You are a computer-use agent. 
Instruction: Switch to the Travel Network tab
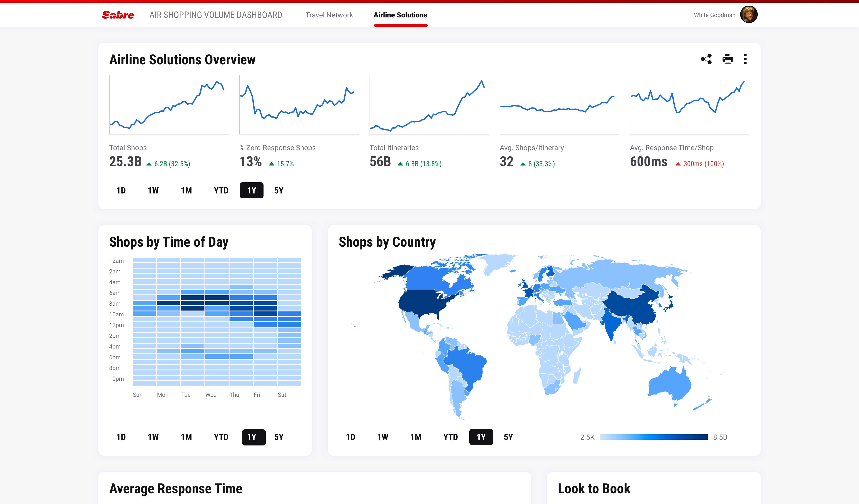pos(329,15)
